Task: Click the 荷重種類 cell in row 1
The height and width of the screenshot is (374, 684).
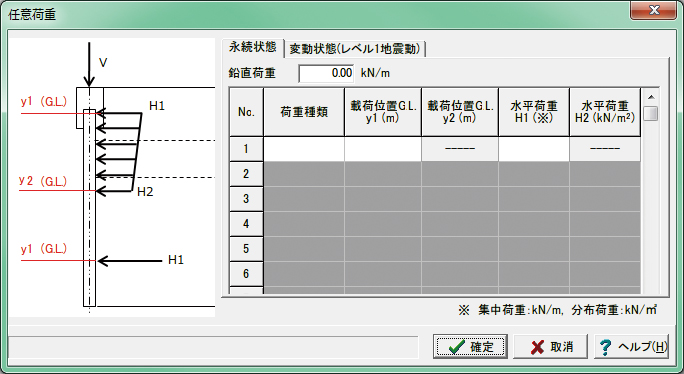Action: [304, 149]
